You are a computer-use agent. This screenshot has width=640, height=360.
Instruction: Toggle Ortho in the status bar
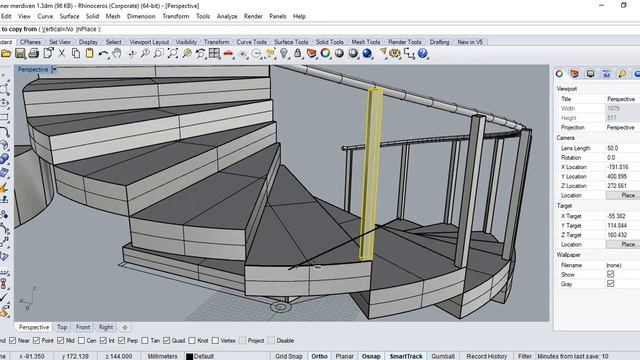[319, 356]
